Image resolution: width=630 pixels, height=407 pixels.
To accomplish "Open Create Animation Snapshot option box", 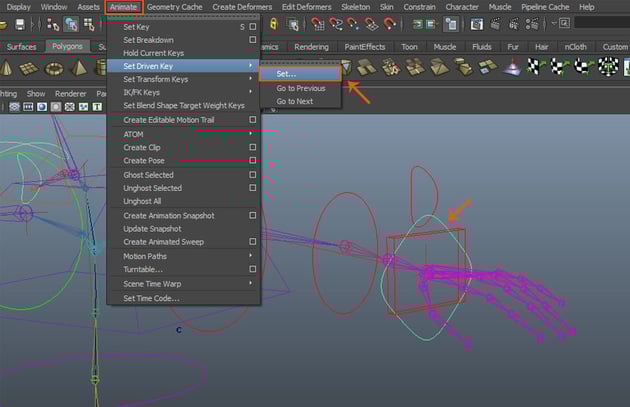I will coord(253,215).
